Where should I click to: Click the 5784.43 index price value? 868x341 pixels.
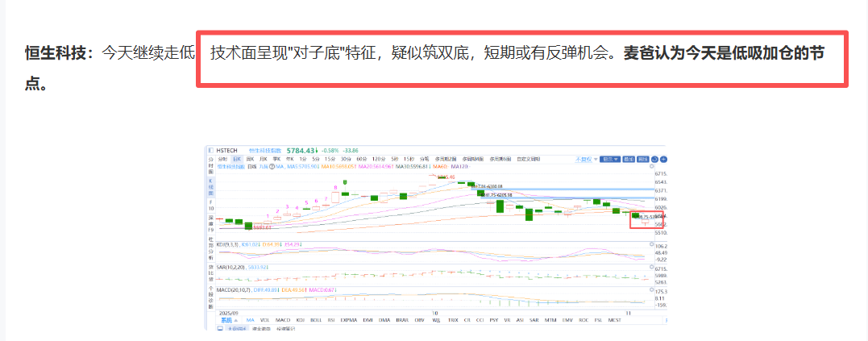(x=301, y=151)
